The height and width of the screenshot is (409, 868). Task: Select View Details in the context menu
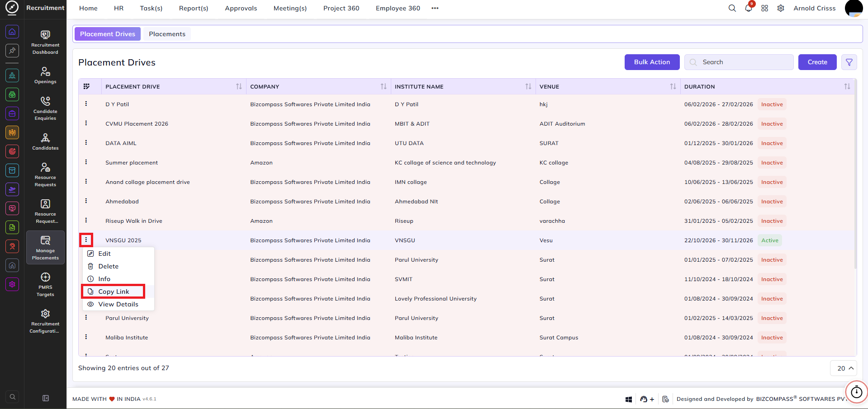(x=118, y=304)
